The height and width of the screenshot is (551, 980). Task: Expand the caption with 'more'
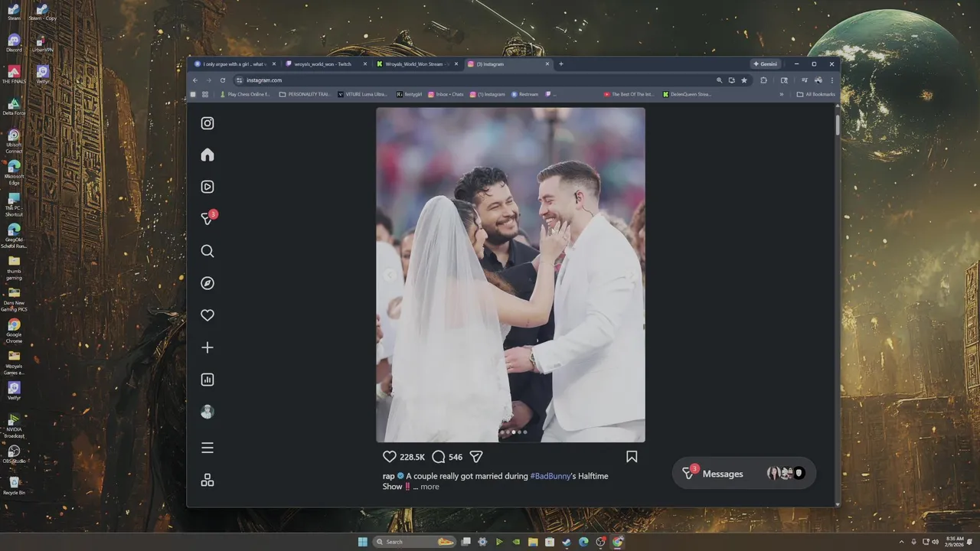pyautogui.click(x=430, y=487)
